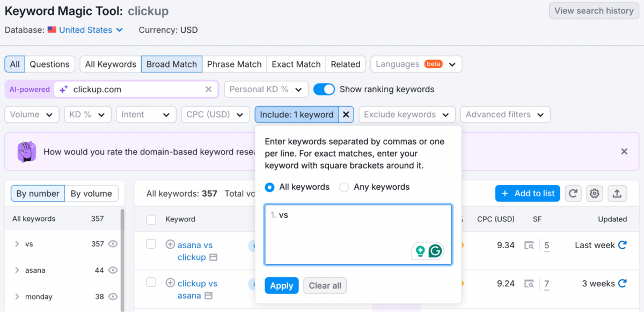Open the KD % filter dropdown
This screenshot has height=312, width=644.
point(87,114)
